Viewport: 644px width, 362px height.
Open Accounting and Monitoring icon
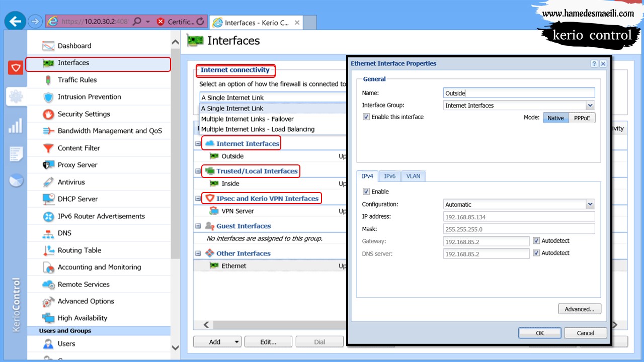tap(48, 267)
